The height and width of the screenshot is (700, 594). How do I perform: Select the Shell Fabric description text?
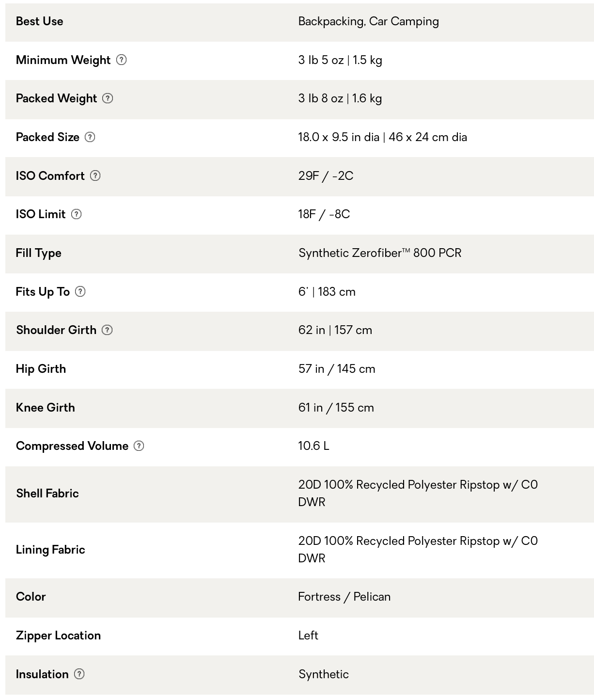[x=418, y=493]
